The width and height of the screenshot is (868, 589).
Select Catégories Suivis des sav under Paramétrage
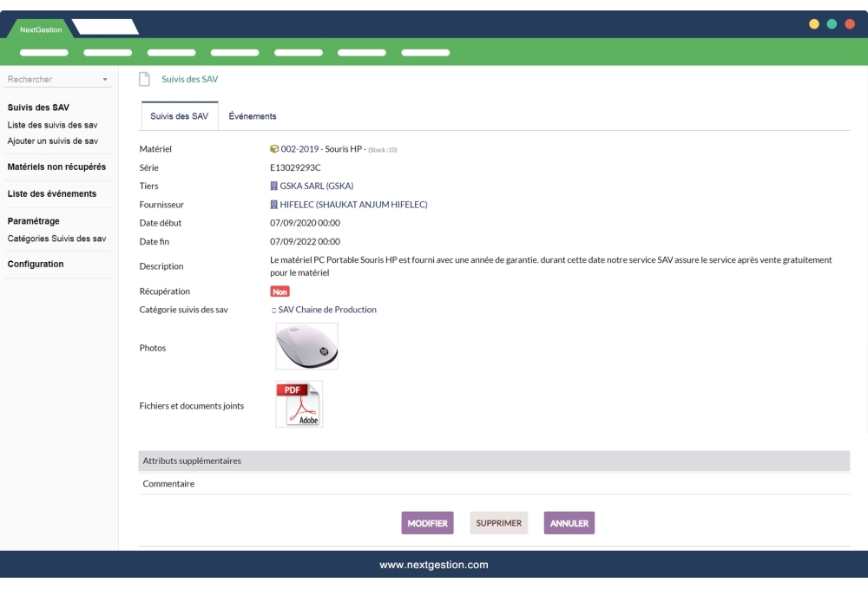click(x=57, y=237)
